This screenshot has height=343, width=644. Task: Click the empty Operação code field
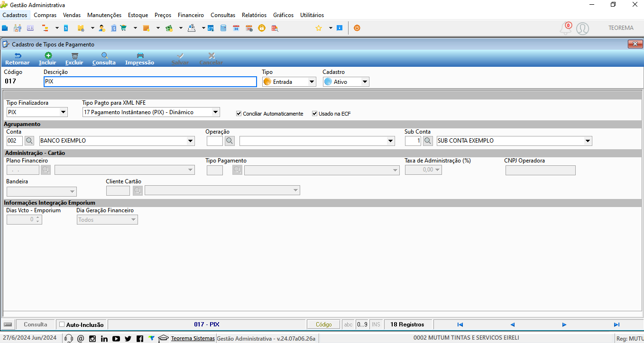point(215,141)
